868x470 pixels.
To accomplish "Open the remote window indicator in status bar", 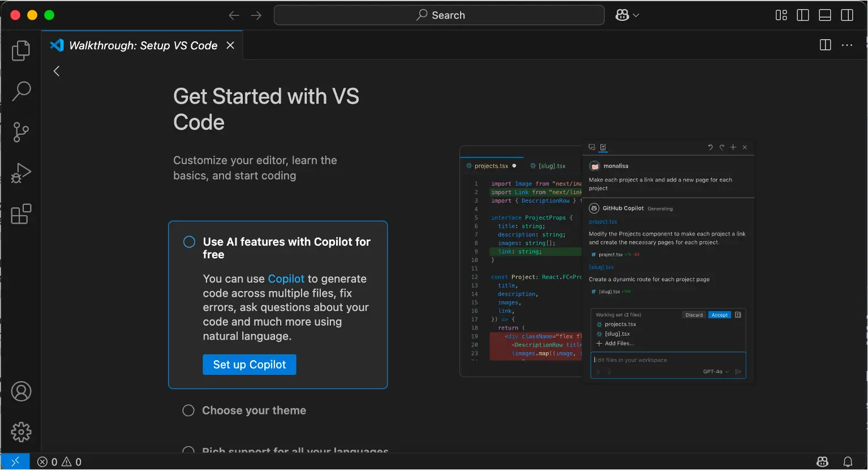I will tap(15, 462).
